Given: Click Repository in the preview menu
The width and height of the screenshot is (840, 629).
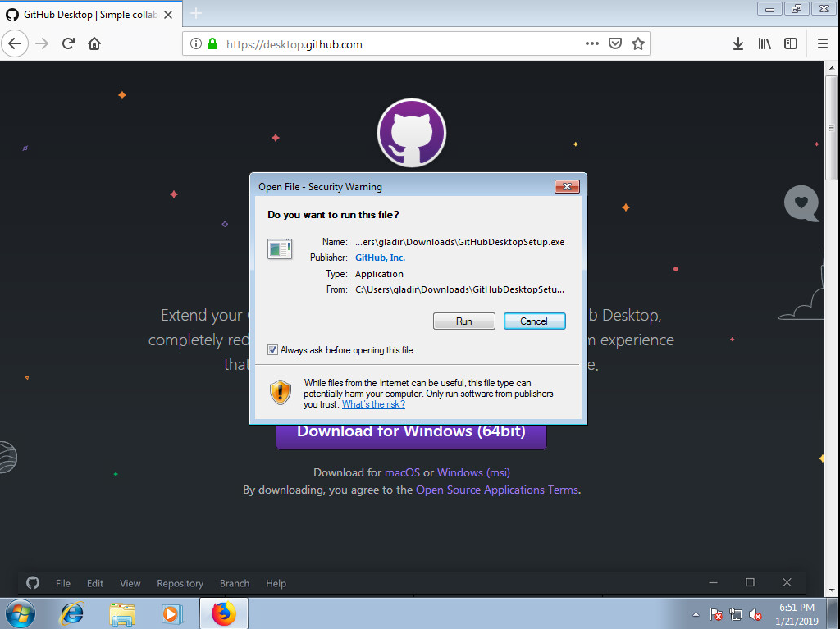Looking at the screenshot, I should pos(180,583).
